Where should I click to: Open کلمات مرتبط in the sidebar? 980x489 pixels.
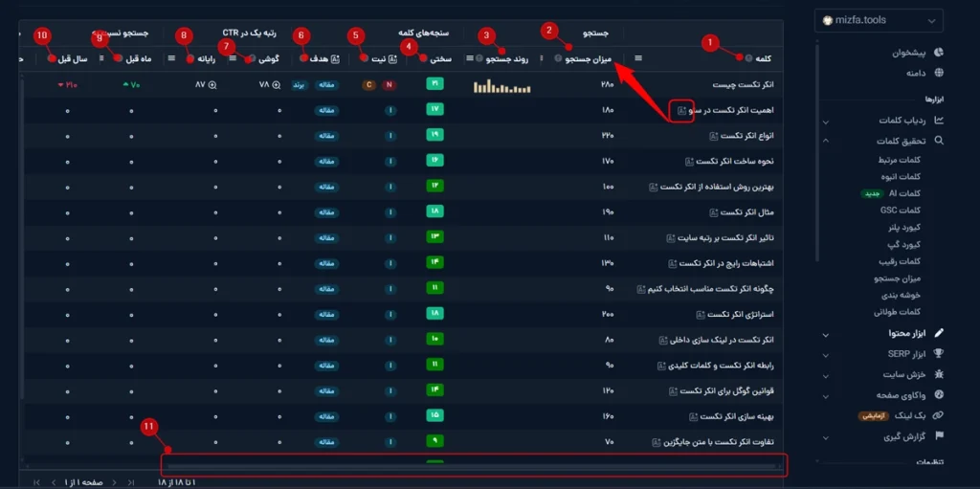[x=900, y=160]
